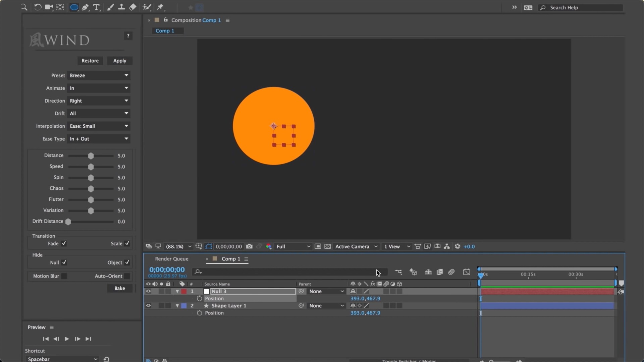Screen dimensions: 644x362
Task: Select the Ellipse shape tool
Action: (74, 7)
